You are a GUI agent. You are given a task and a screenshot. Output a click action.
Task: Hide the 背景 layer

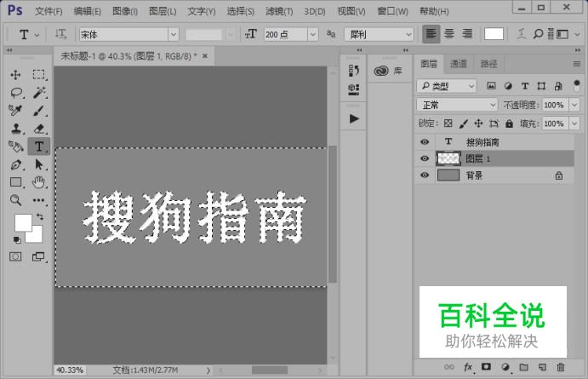click(x=425, y=175)
